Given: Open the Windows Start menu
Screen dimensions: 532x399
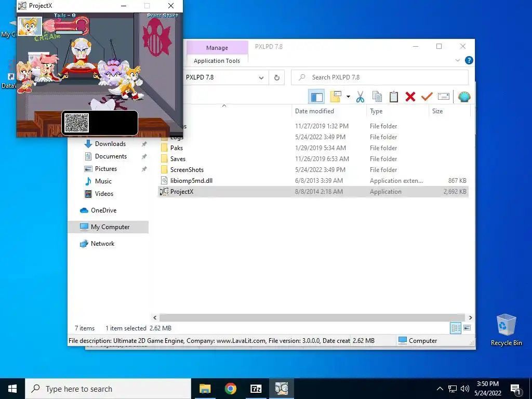Looking at the screenshot, I should (x=12, y=389).
